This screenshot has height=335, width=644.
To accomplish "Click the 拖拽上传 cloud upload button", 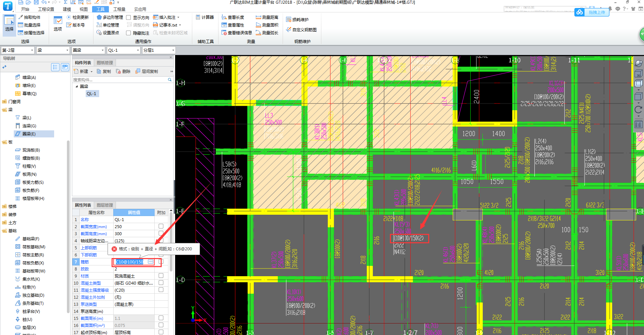I will pyautogui.click(x=592, y=12).
